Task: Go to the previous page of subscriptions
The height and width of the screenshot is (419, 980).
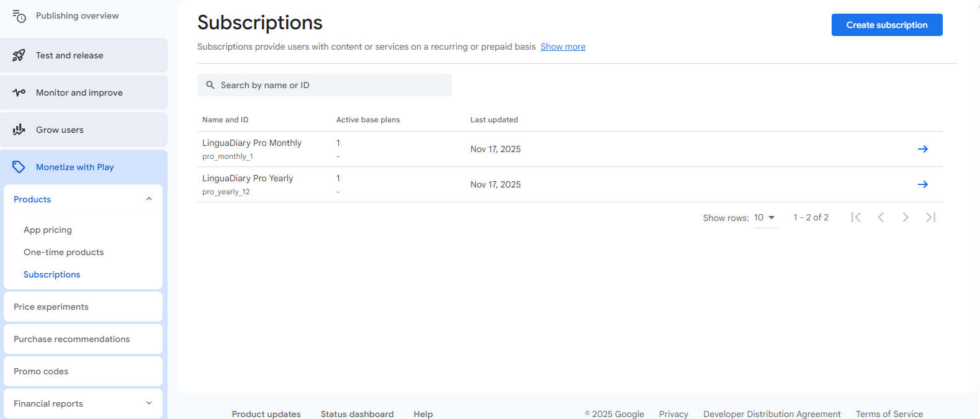Action: pyautogui.click(x=881, y=217)
